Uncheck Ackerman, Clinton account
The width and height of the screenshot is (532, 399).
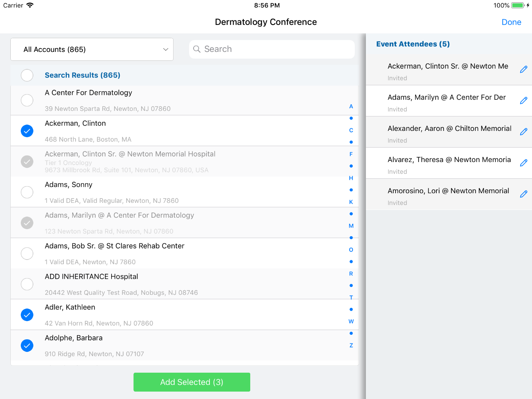[x=27, y=131]
